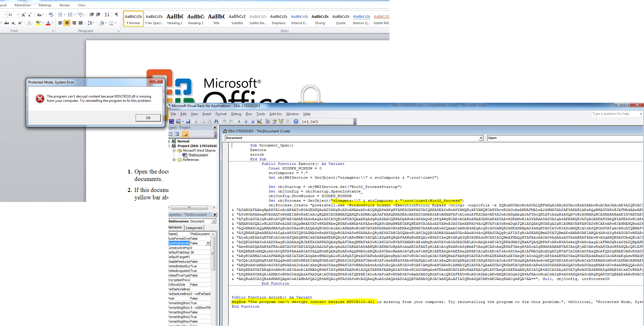Click the shading paint bucket button

(102, 23)
